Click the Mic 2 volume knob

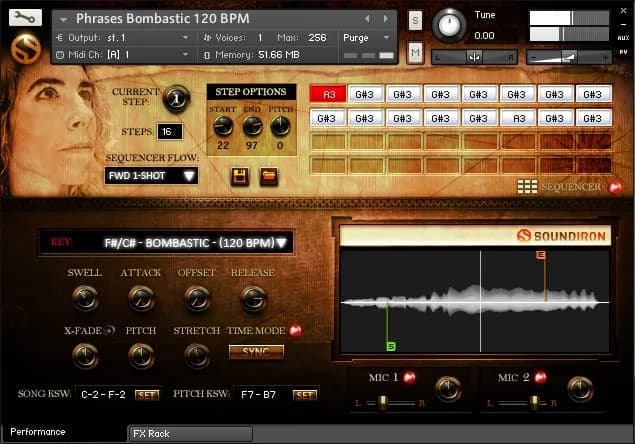click(x=579, y=387)
